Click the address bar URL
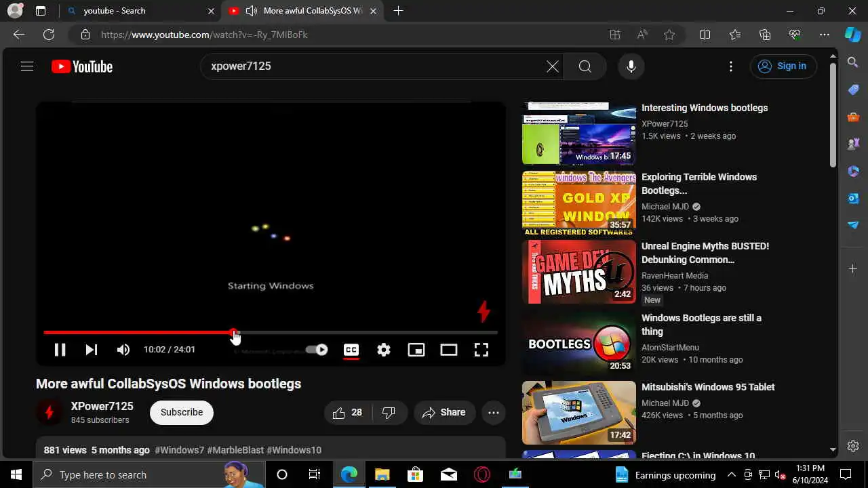The height and width of the screenshot is (488, 868). [x=204, y=35]
